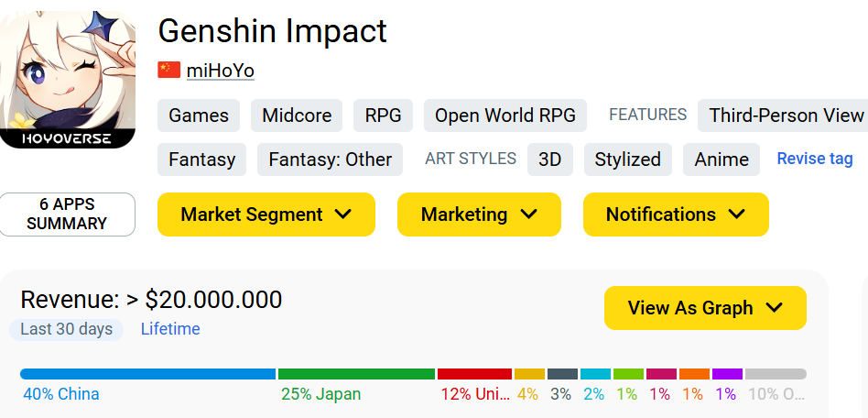Select the Midcore tag
The width and height of the screenshot is (868, 418).
click(297, 115)
